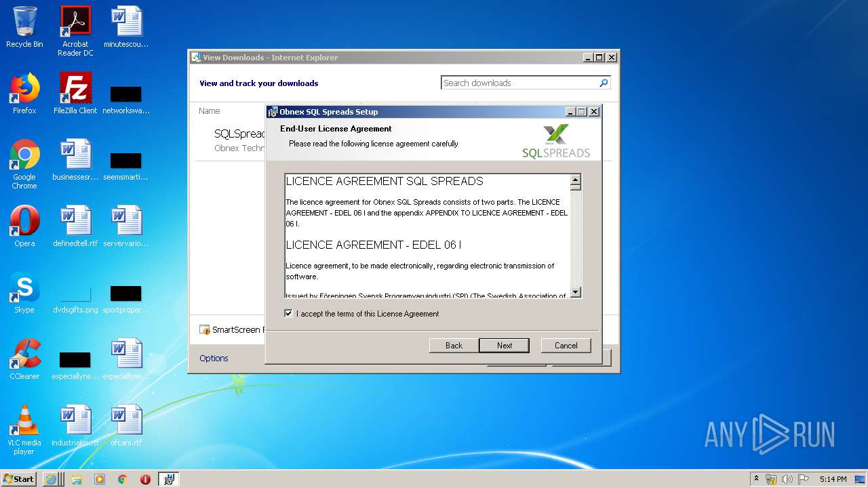Open FileZilla Client desktop shortcut
The width and height of the screenshot is (868, 488).
tap(75, 94)
